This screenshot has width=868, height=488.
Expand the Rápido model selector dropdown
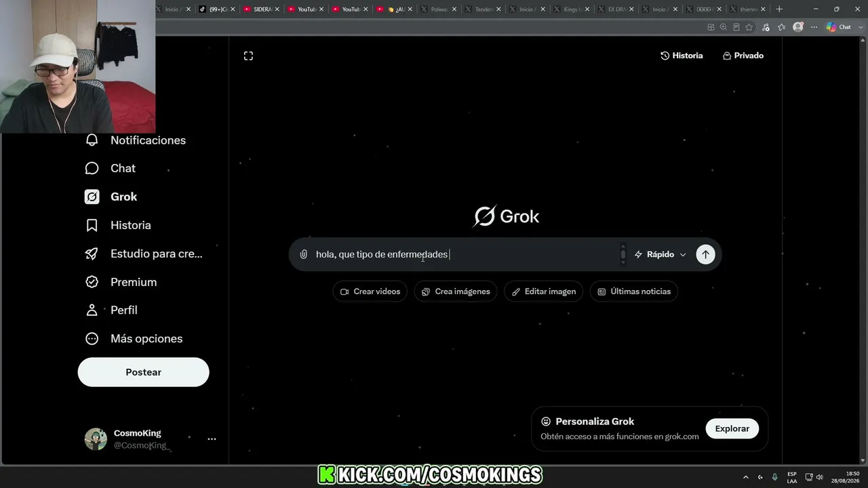tap(660, 254)
